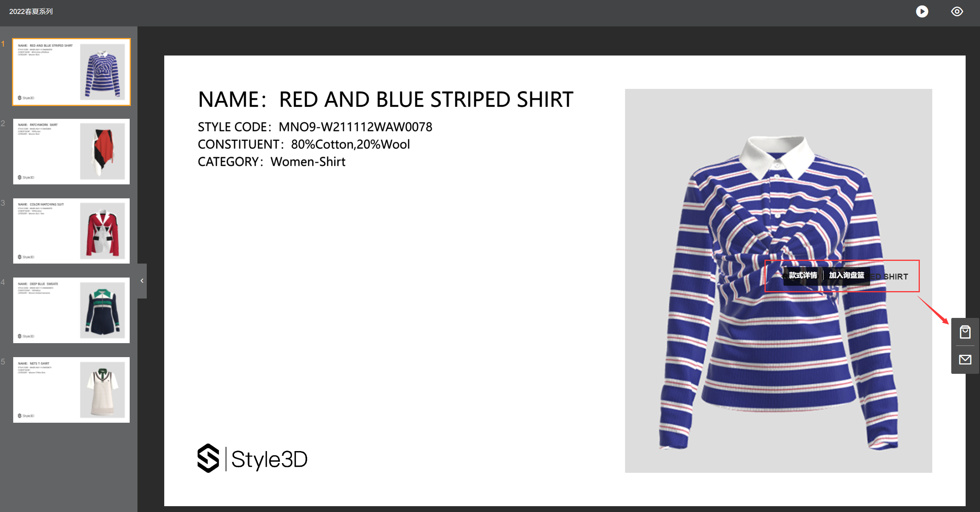Click 加入询盘篮 to add to inquiry basket
The width and height of the screenshot is (980, 512).
[x=846, y=275]
